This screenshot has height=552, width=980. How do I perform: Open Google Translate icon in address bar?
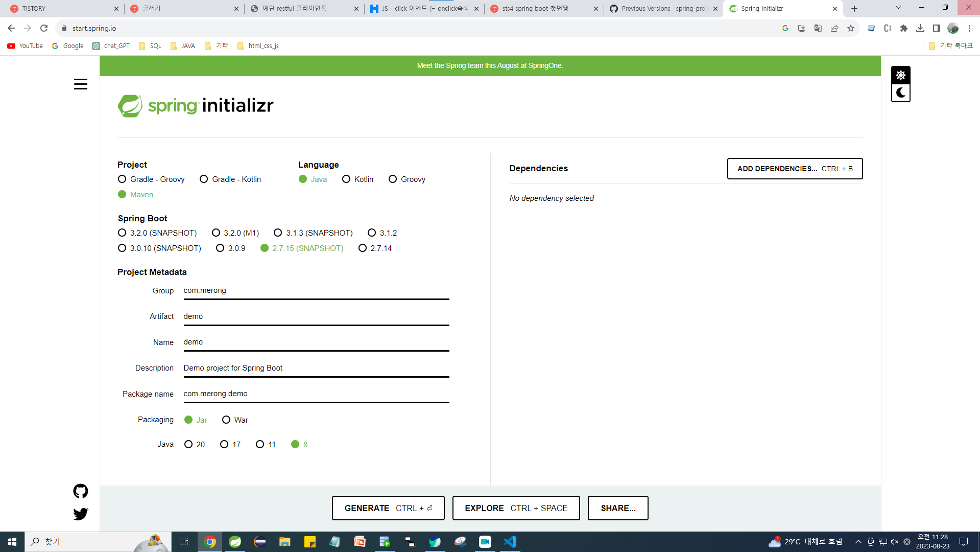pos(818,28)
